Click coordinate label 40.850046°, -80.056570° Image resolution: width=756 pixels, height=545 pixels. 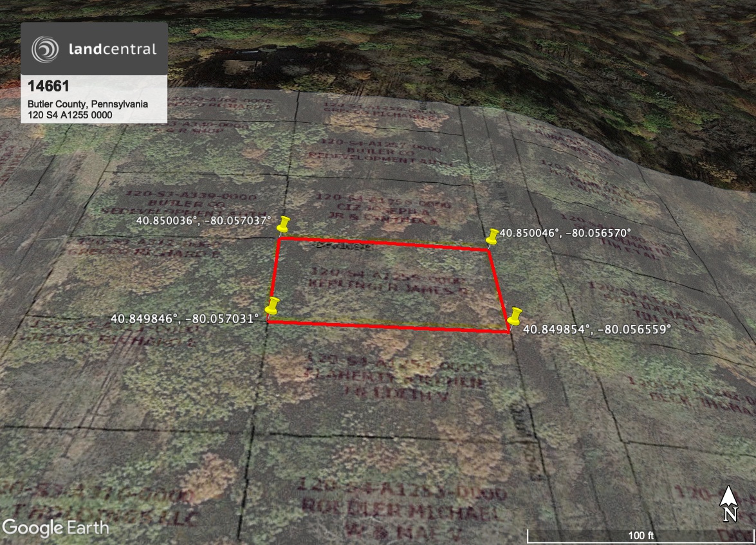tap(566, 233)
